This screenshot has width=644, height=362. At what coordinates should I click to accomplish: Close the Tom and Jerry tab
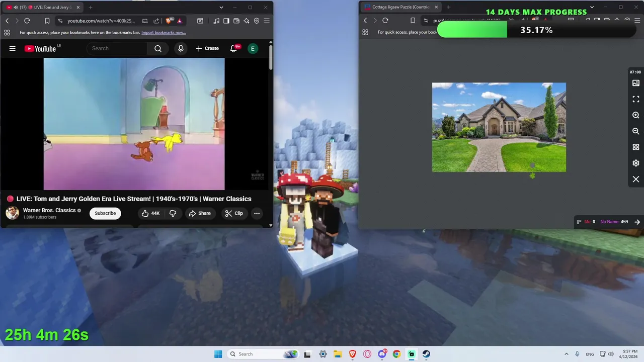78,8
